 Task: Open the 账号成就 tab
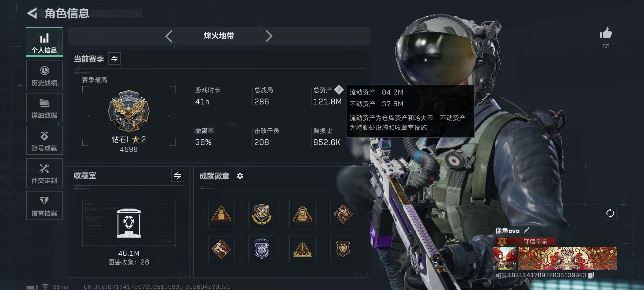[44, 140]
